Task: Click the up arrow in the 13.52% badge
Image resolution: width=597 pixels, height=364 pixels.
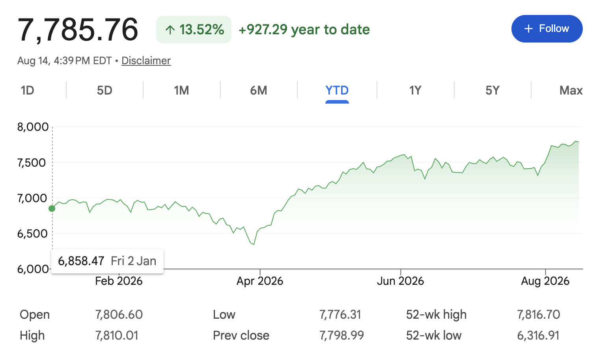Action: point(170,30)
